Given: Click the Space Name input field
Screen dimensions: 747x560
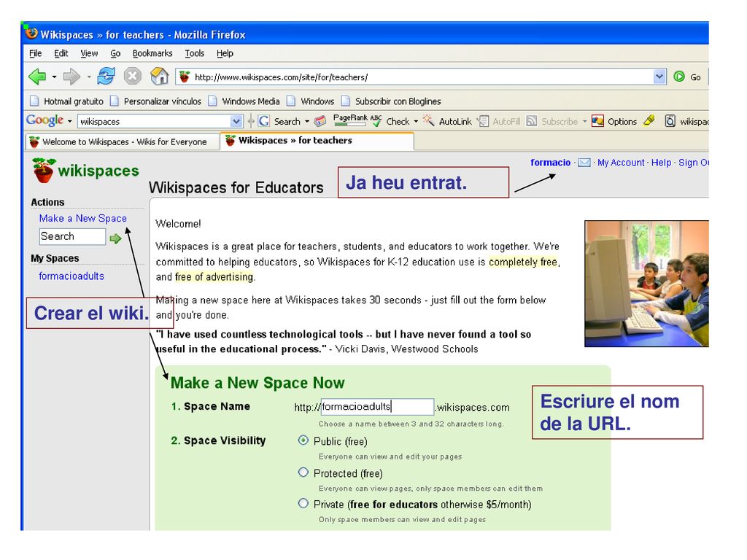Looking at the screenshot, I should (377, 407).
